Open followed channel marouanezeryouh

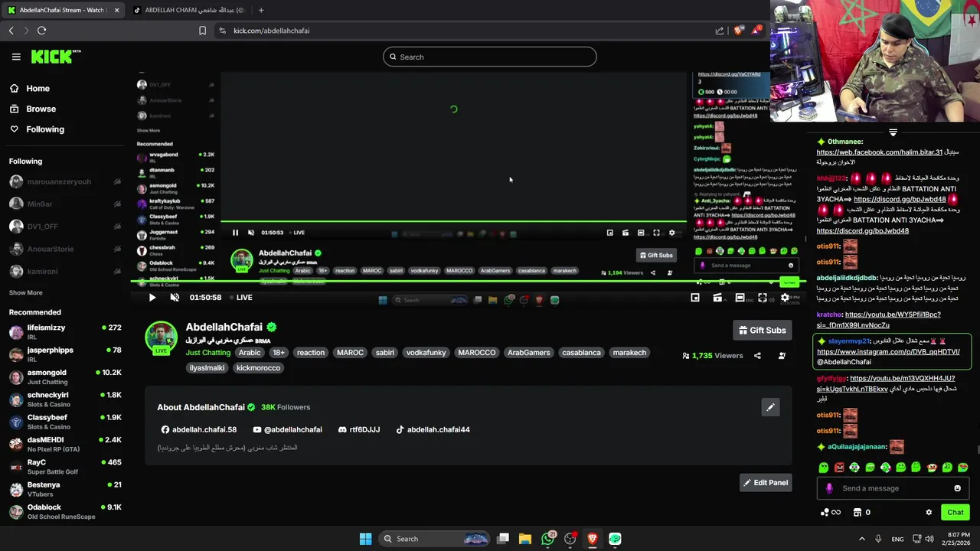click(x=64, y=182)
